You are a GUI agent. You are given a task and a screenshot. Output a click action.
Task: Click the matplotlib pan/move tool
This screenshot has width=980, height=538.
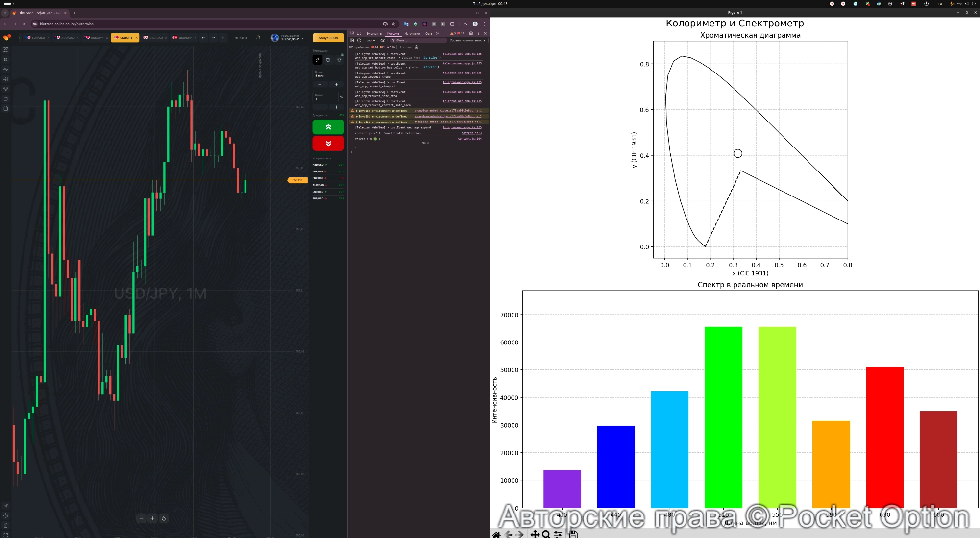(x=535, y=534)
